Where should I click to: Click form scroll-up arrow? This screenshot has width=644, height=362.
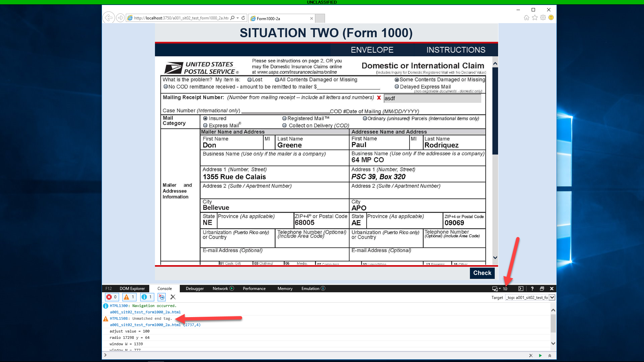[495, 64]
